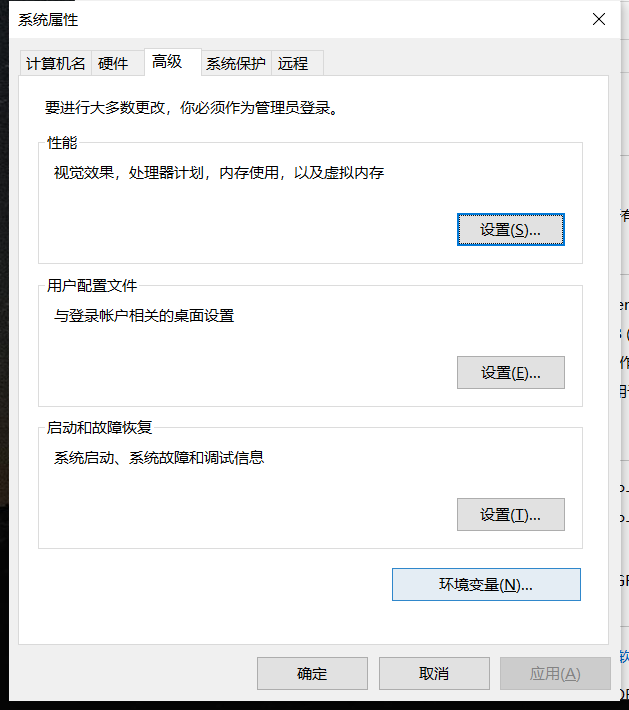Select the 高级 tab

(x=173, y=62)
